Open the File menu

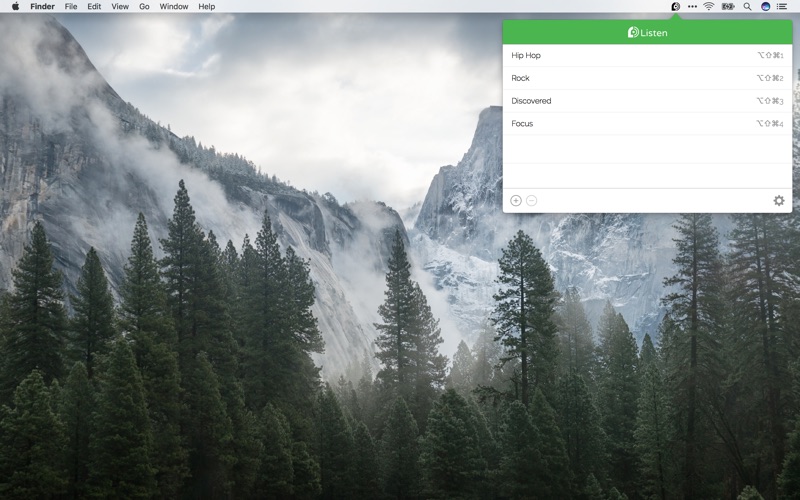[x=71, y=7]
